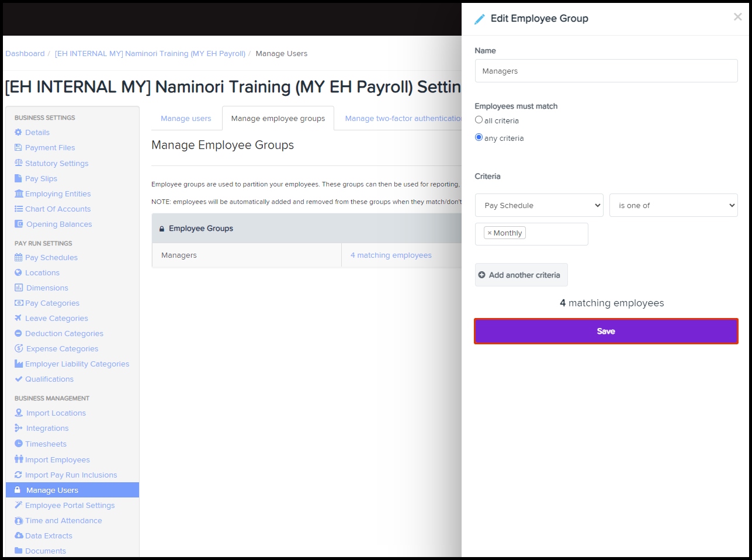Open Manage two-factor authentication tab

403,119
